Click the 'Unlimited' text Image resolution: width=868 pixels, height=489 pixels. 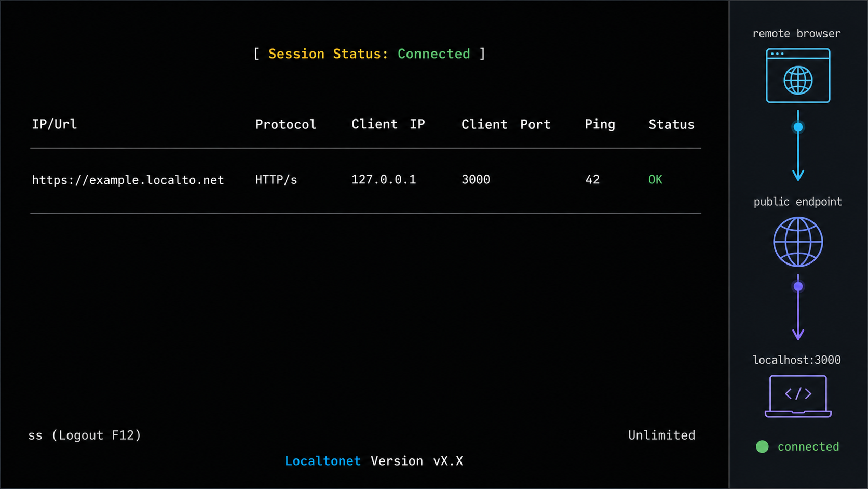pos(661,435)
